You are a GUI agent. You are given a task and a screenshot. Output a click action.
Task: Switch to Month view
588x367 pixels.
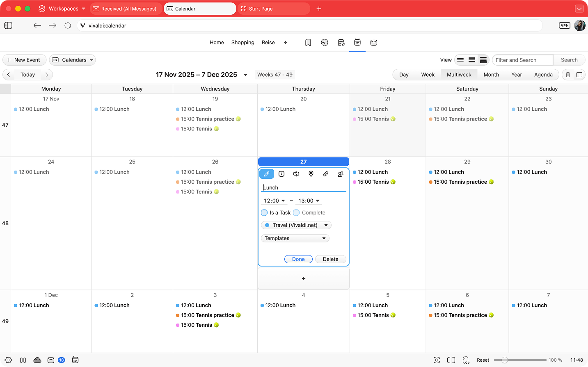[491, 75]
